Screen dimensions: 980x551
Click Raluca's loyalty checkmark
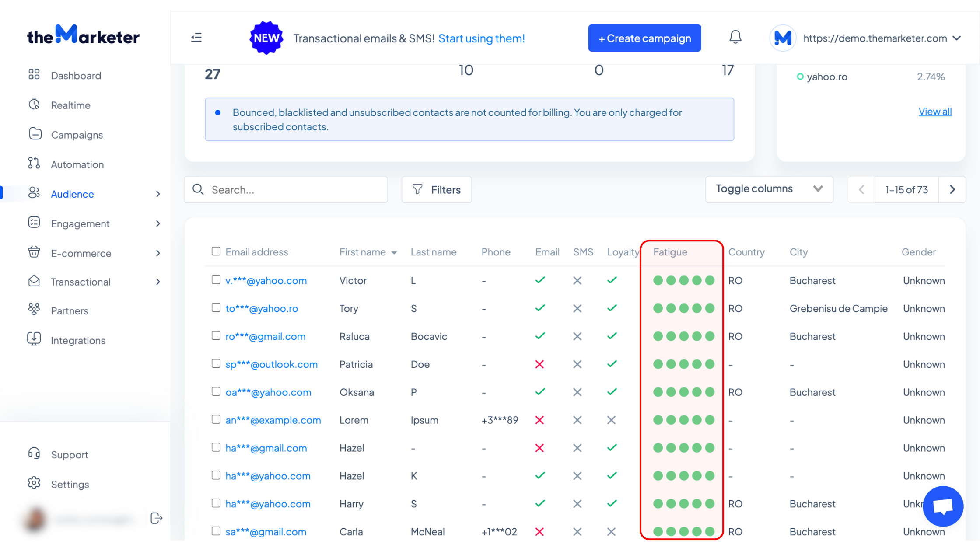click(x=612, y=336)
